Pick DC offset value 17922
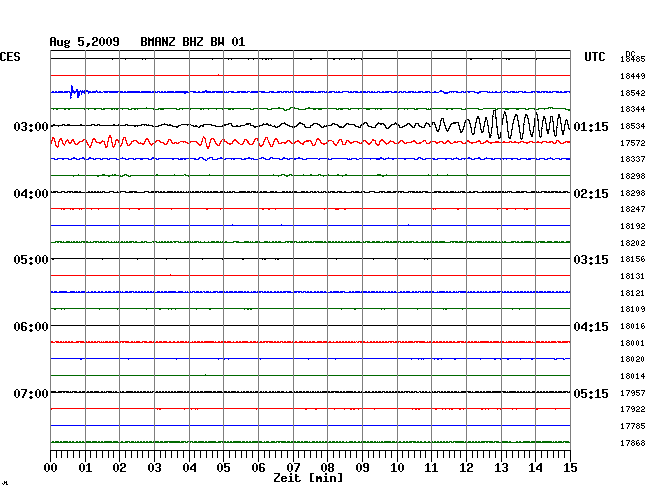Viewport: 650px width, 494px height. [x=633, y=409]
